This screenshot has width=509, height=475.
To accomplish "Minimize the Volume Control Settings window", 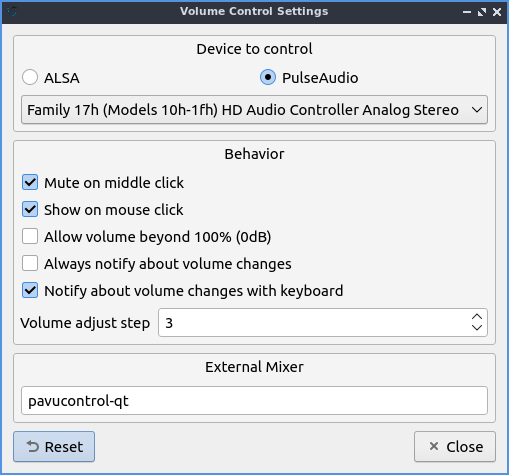I will pos(467,12).
